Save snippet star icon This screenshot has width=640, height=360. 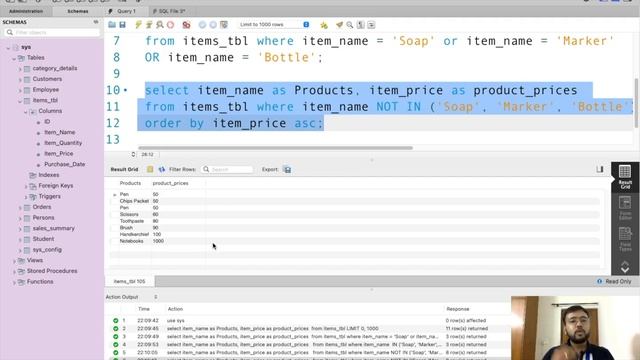(x=324, y=24)
